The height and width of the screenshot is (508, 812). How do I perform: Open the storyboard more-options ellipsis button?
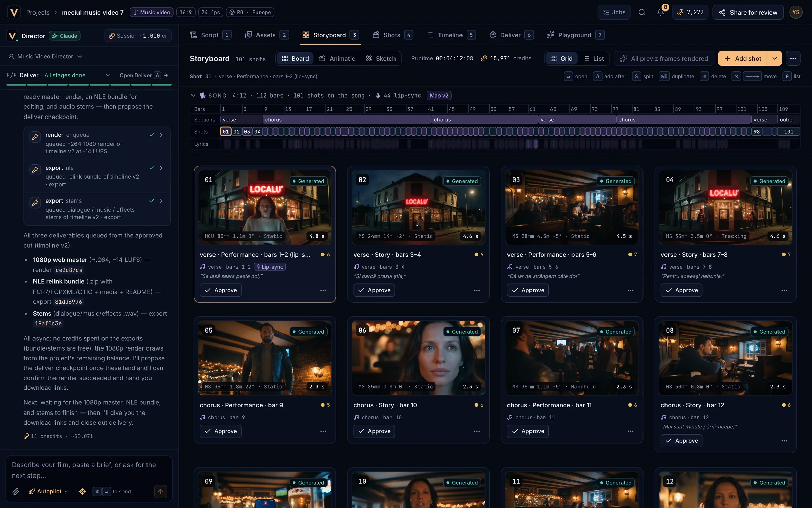pos(793,58)
